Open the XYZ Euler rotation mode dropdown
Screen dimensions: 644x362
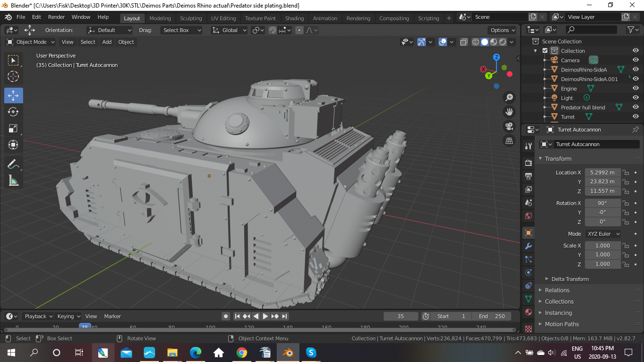pyautogui.click(x=603, y=234)
